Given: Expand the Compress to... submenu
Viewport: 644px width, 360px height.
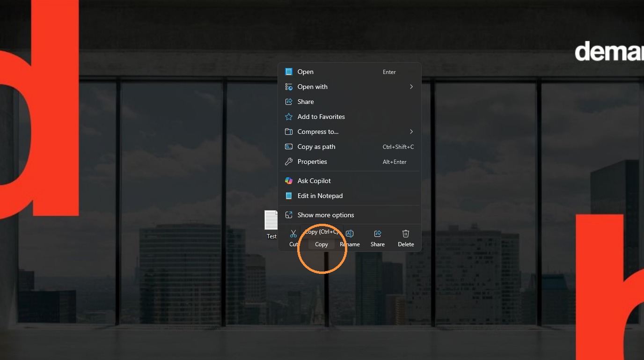Looking at the screenshot, I should (x=350, y=132).
